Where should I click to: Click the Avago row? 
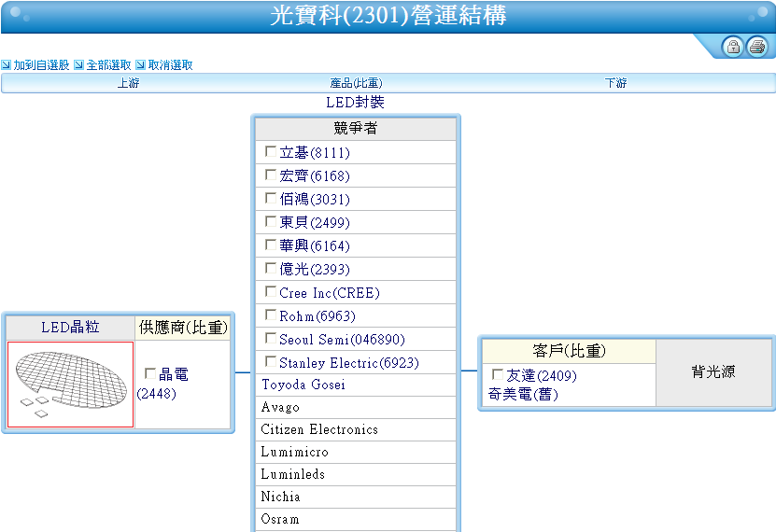tap(356, 408)
